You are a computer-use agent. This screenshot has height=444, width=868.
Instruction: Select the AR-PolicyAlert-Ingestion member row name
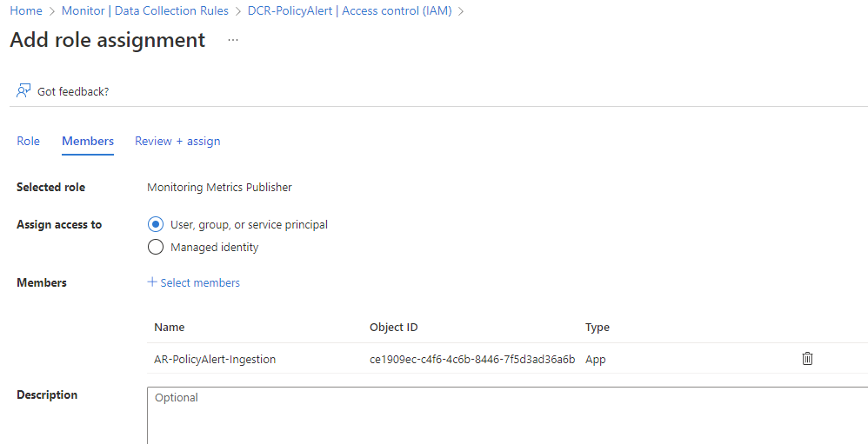click(x=215, y=359)
